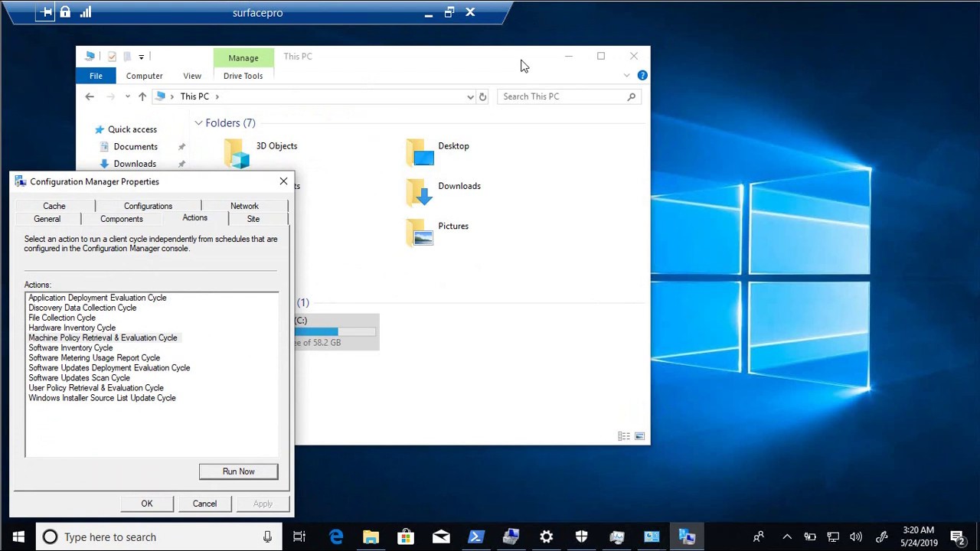
Task: Open the Site tab
Action: pos(253,219)
